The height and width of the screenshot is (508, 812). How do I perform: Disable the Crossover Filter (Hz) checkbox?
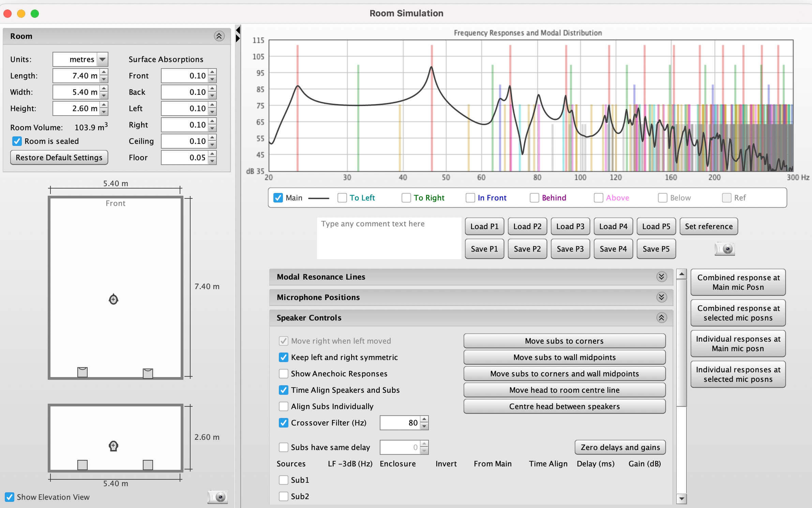284,423
